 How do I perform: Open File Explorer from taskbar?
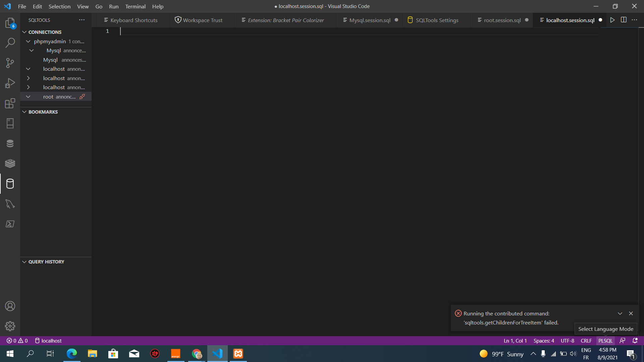(x=92, y=354)
